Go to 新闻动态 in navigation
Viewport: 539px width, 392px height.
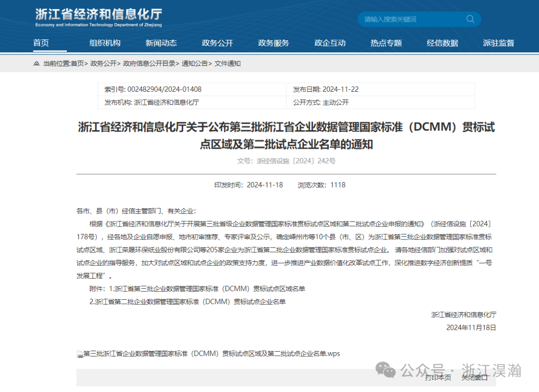pyautogui.click(x=161, y=43)
